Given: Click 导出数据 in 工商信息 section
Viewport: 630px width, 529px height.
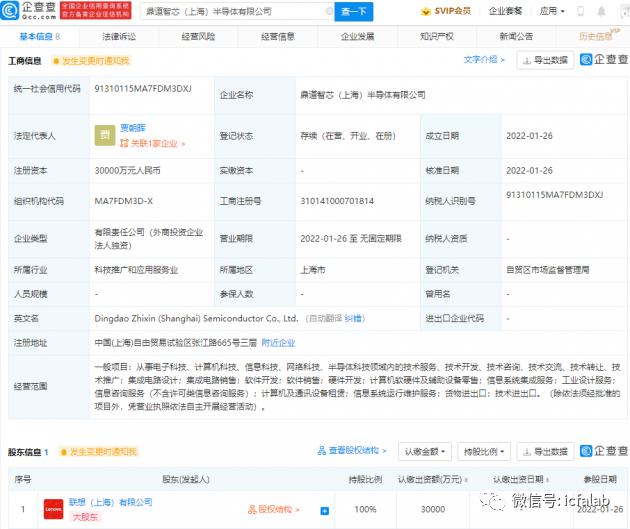Looking at the screenshot, I should pos(545,60).
